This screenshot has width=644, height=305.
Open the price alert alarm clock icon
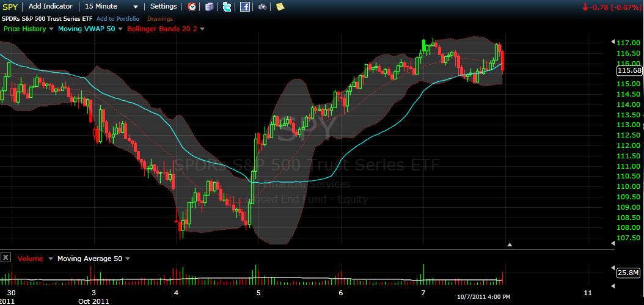[192, 7]
